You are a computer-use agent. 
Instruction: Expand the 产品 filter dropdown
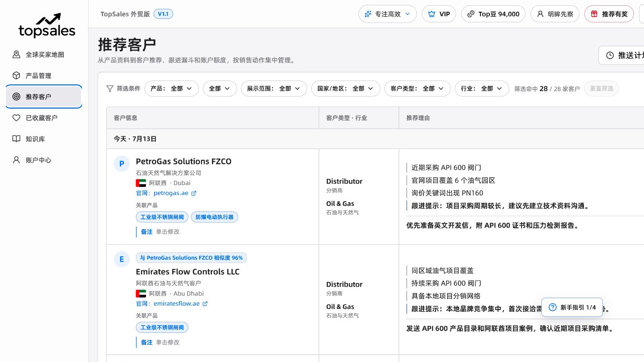pos(172,88)
